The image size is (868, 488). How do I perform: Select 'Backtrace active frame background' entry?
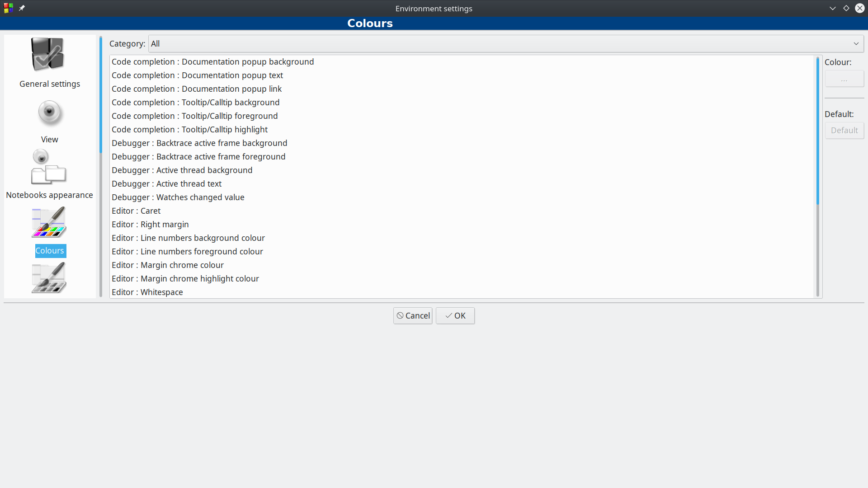(x=461, y=143)
